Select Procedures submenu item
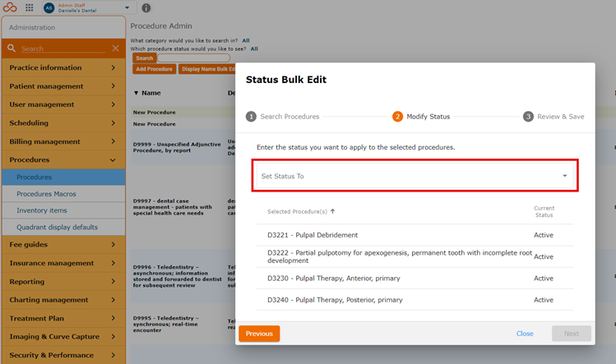 pos(63,177)
